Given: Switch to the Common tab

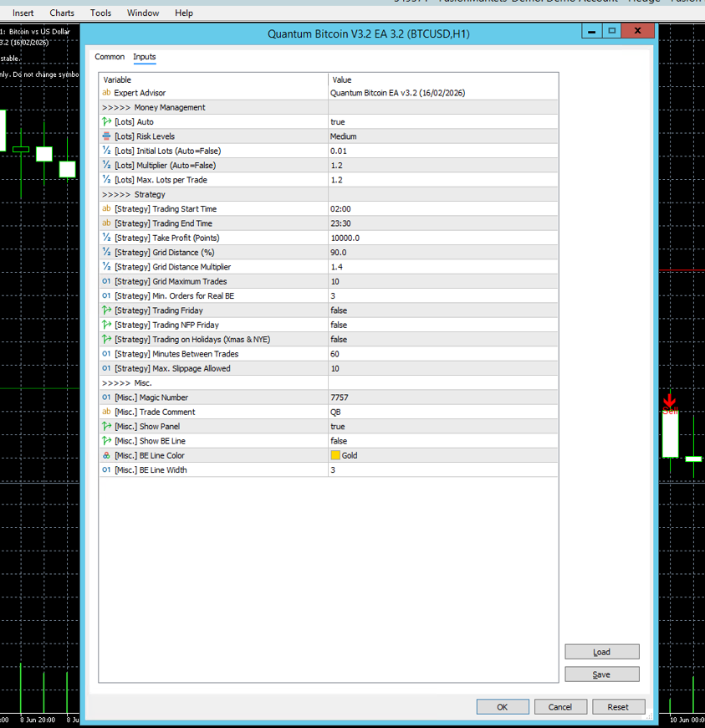Looking at the screenshot, I should coord(110,57).
